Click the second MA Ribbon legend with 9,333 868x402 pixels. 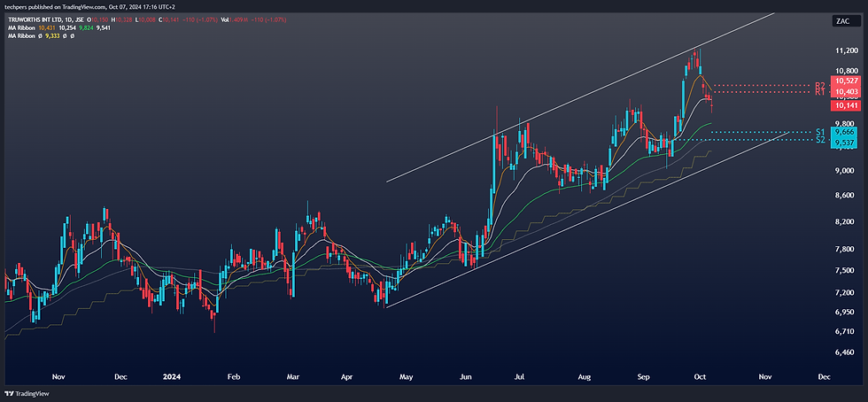pyautogui.click(x=21, y=36)
